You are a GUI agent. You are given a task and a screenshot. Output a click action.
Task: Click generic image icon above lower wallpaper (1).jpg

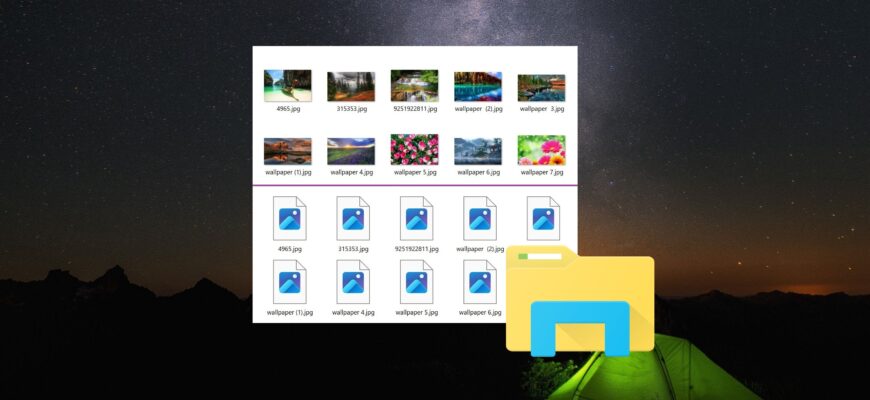tap(290, 282)
